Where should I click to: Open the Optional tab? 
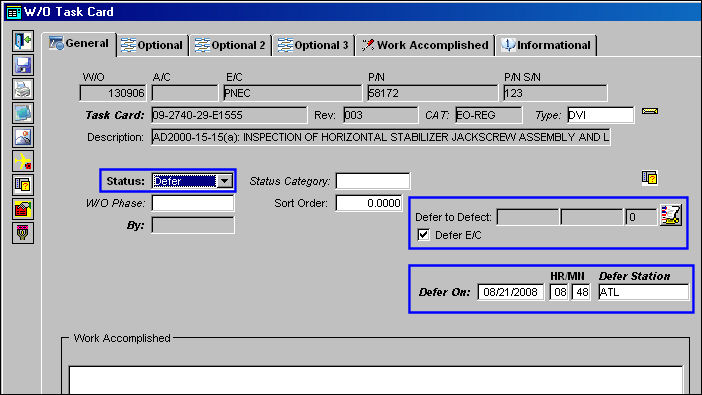click(x=152, y=45)
